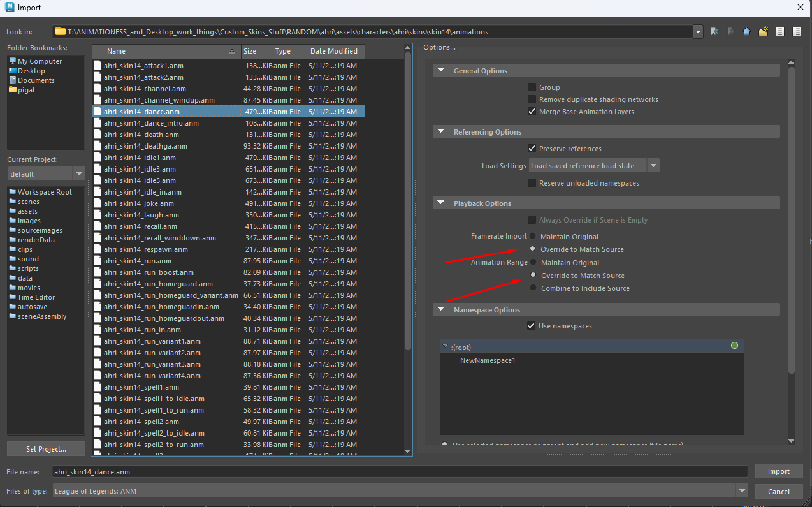Click the Set Project button
The image size is (812, 507).
46,449
